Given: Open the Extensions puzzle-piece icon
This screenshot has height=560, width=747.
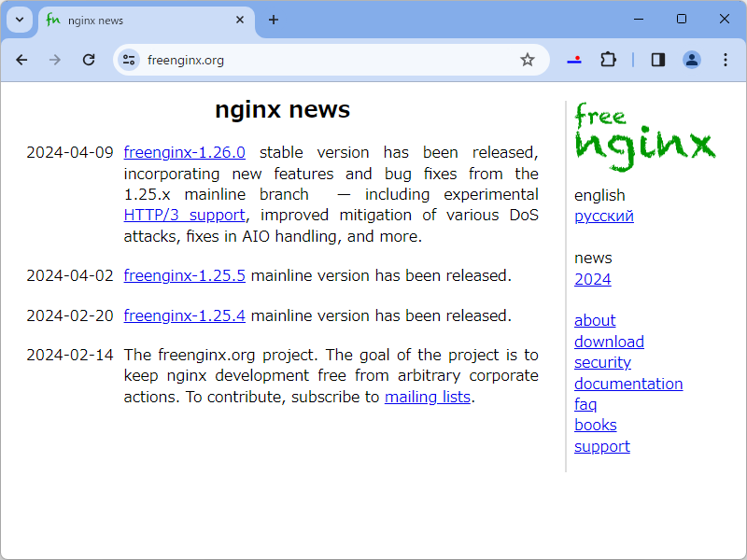Looking at the screenshot, I should pos(608,59).
